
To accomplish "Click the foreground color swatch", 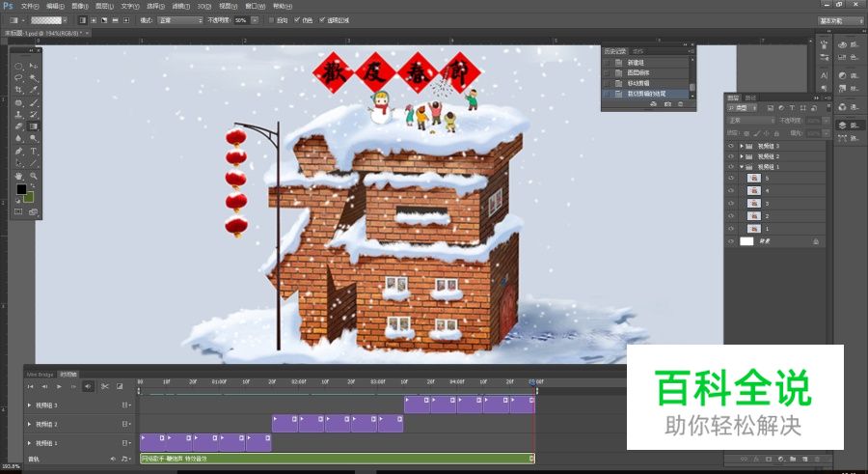I will coord(21,190).
